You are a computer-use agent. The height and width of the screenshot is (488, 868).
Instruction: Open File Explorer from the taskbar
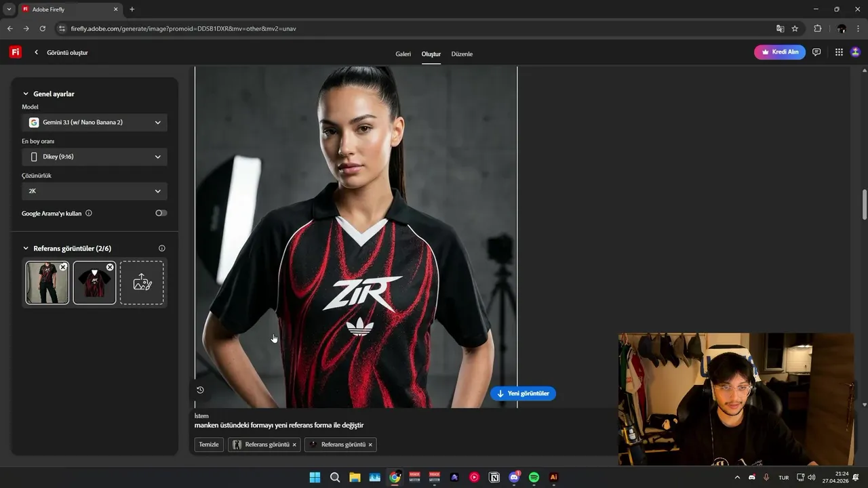(355, 477)
